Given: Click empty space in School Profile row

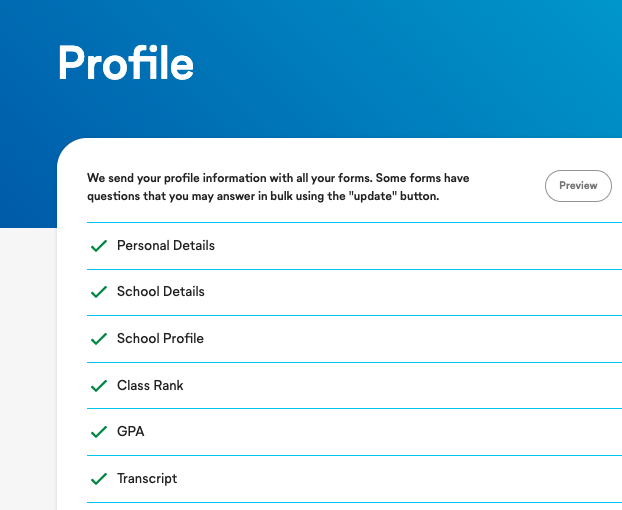Looking at the screenshot, I should [413, 339].
